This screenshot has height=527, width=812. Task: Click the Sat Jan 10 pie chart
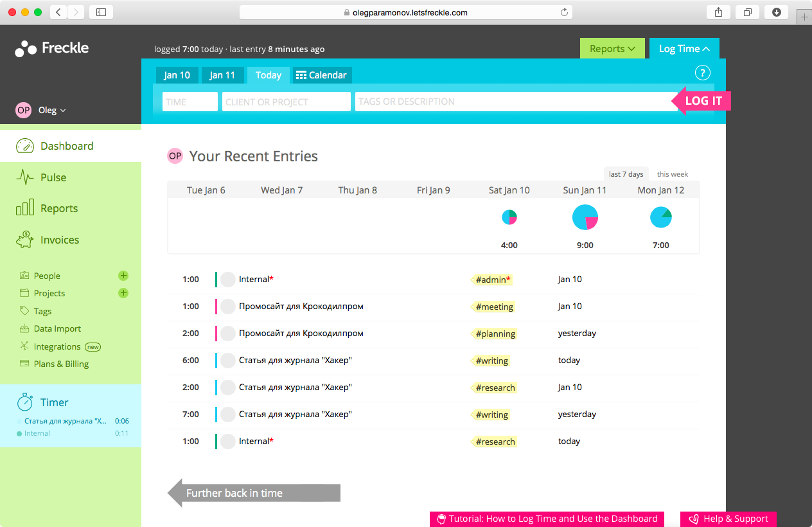click(x=509, y=217)
